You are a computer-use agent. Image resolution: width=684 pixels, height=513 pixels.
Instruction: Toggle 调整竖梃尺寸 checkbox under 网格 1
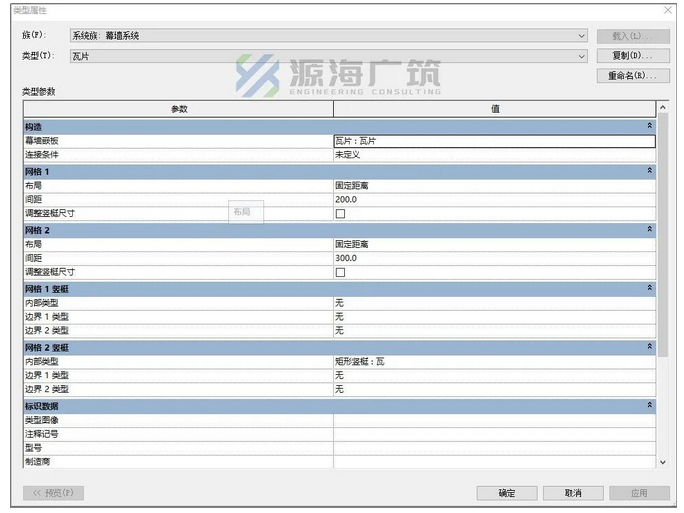pos(340,214)
